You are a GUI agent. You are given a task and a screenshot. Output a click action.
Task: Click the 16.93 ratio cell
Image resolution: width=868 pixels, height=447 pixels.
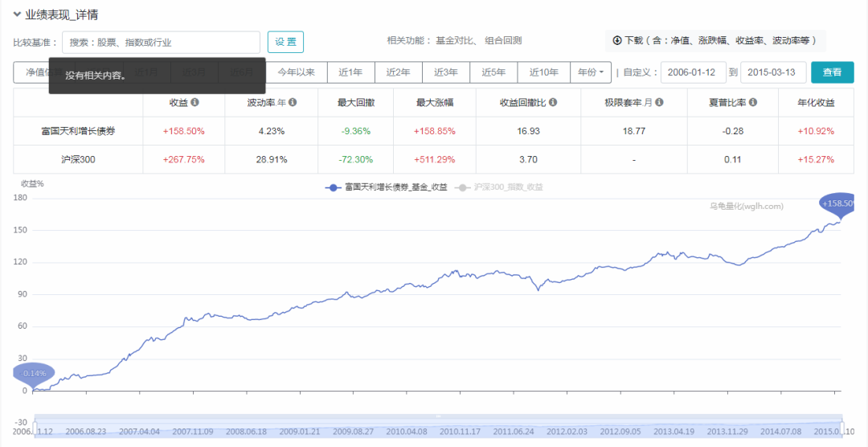click(x=529, y=131)
